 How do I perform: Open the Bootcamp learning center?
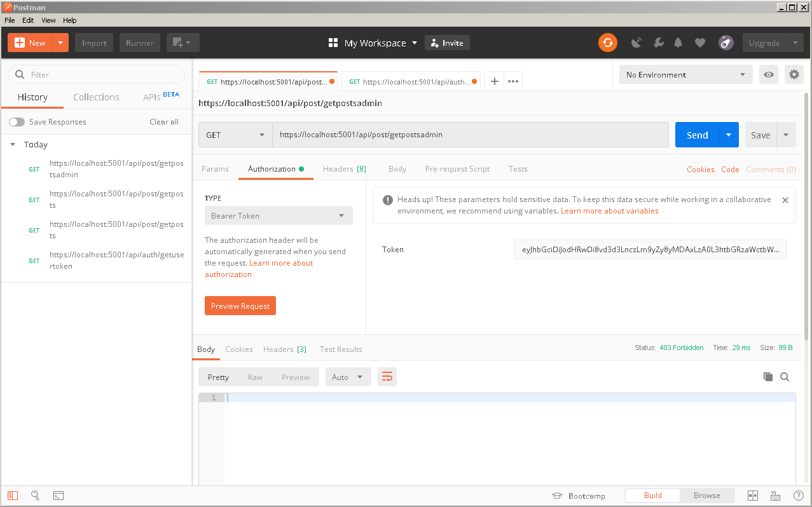pos(579,496)
